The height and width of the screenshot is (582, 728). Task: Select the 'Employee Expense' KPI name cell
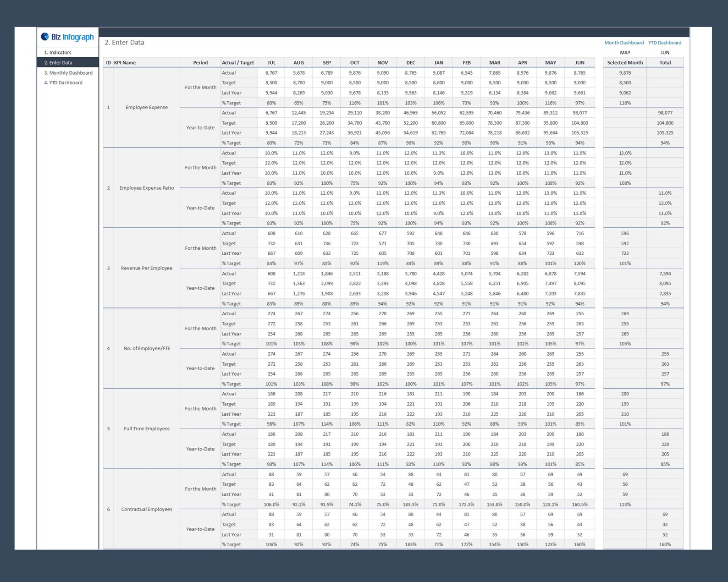click(x=146, y=107)
